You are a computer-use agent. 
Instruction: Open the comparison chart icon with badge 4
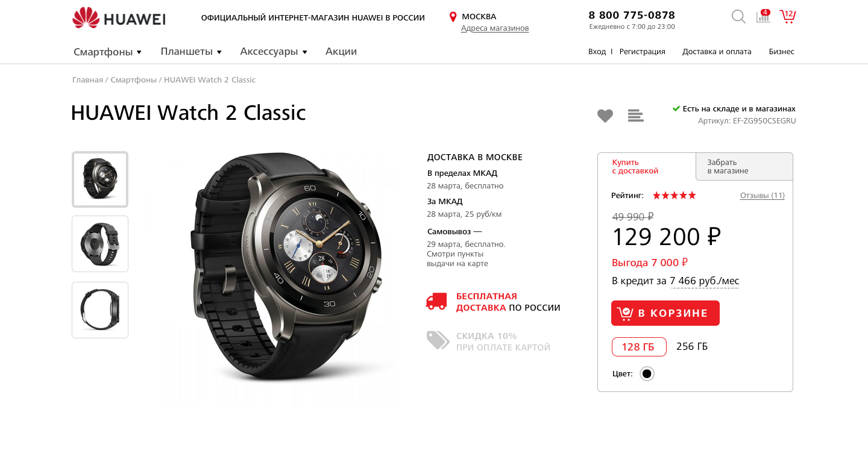point(763,16)
